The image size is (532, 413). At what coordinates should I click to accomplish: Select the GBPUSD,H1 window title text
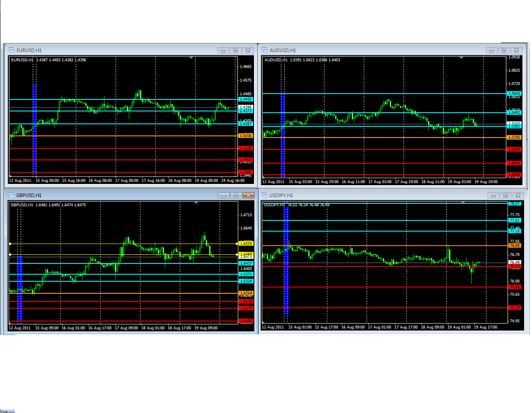(29, 196)
